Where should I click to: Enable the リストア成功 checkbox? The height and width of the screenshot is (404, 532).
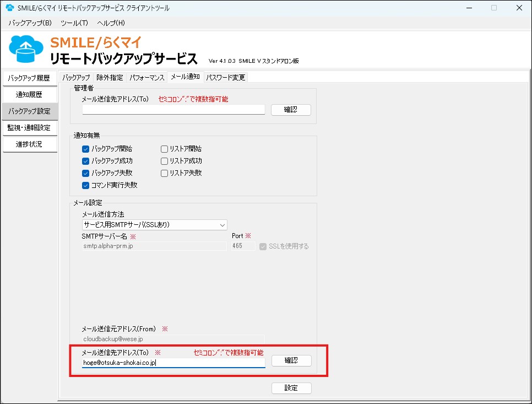pyautogui.click(x=164, y=160)
